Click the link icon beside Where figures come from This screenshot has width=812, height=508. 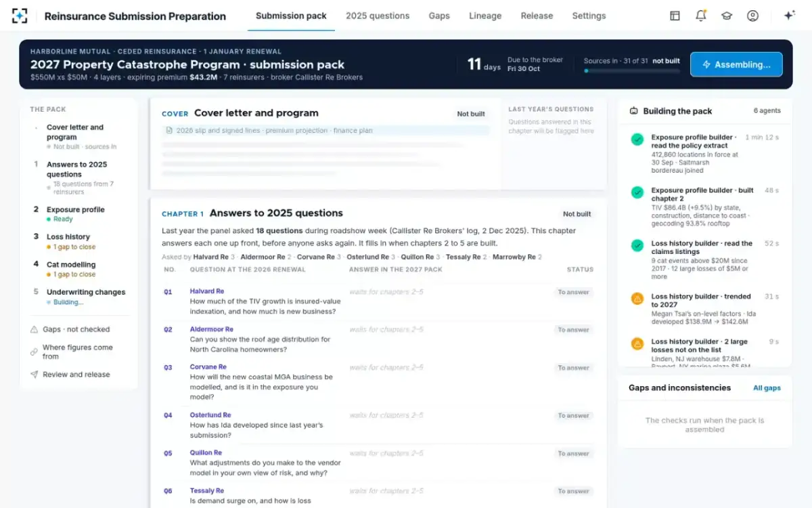[34, 352]
